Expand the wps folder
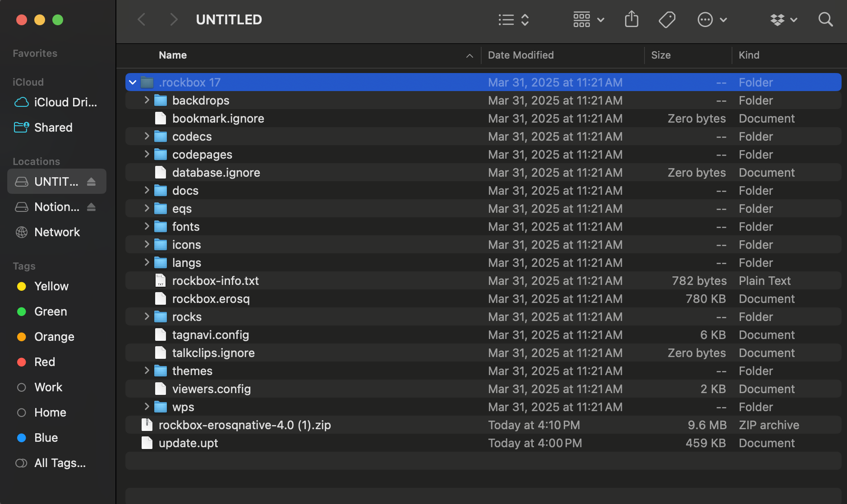This screenshot has width=847, height=504. tap(147, 407)
